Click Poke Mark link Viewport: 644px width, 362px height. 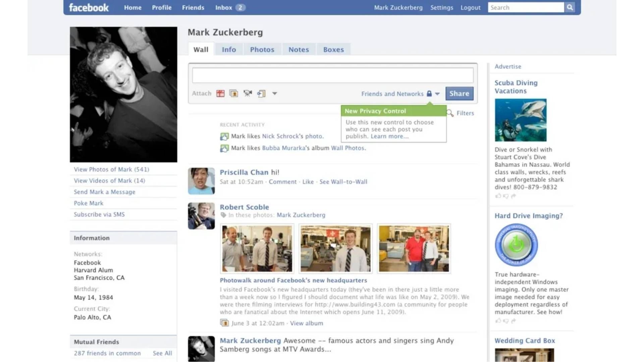tap(89, 203)
